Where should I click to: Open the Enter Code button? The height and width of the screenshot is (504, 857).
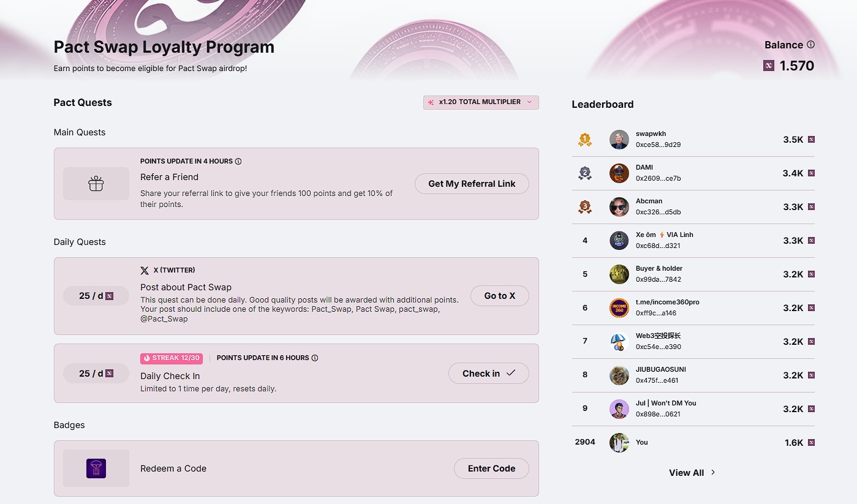(x=491, y=468)
